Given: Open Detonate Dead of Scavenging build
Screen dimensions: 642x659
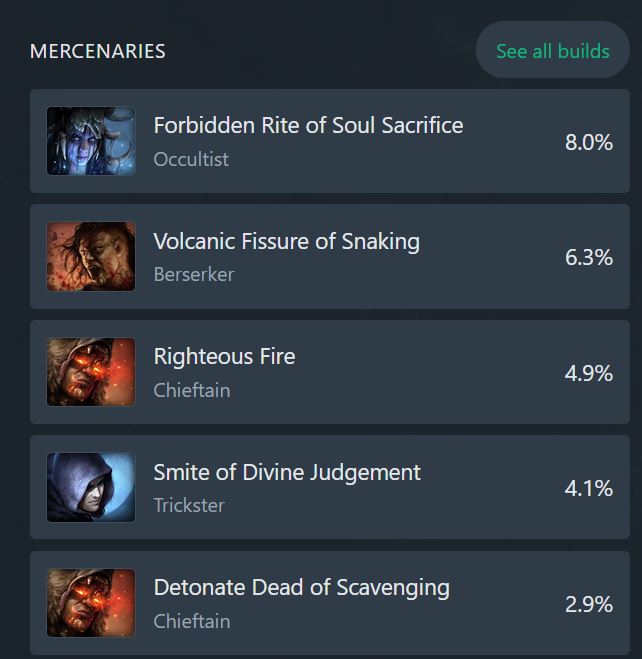Looking at the screenshot, I should tap(302, 588).
